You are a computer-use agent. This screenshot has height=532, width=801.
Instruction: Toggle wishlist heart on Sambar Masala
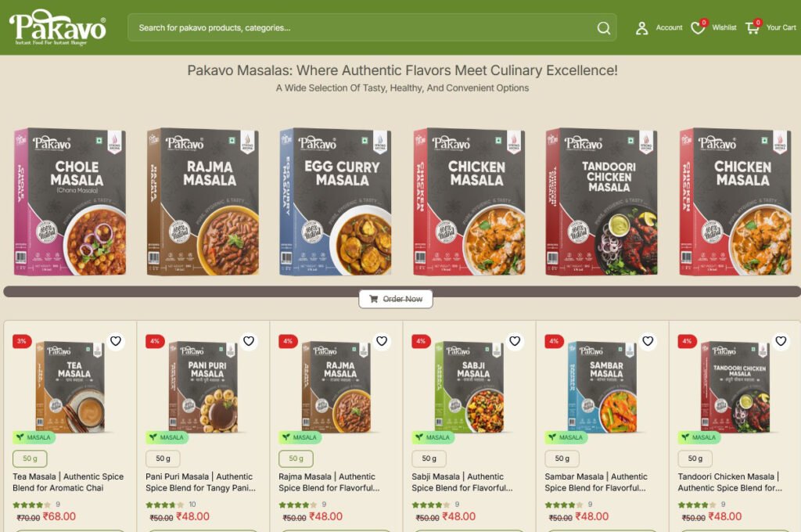(648, 341)
